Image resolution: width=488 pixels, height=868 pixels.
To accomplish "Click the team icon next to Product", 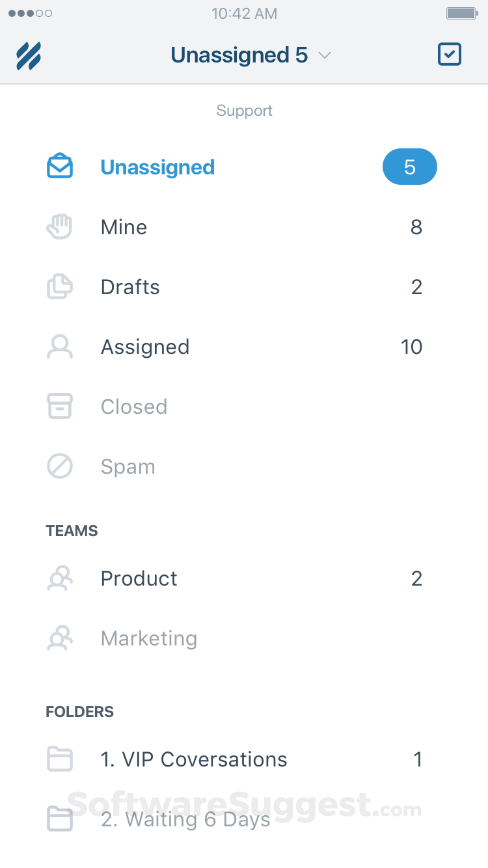I will [59, 578].
